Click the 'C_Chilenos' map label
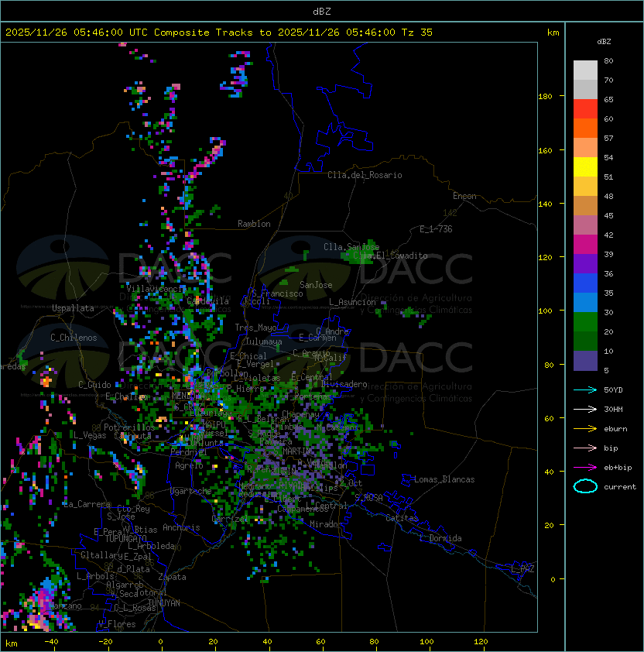644x652 pixels. 74,338
